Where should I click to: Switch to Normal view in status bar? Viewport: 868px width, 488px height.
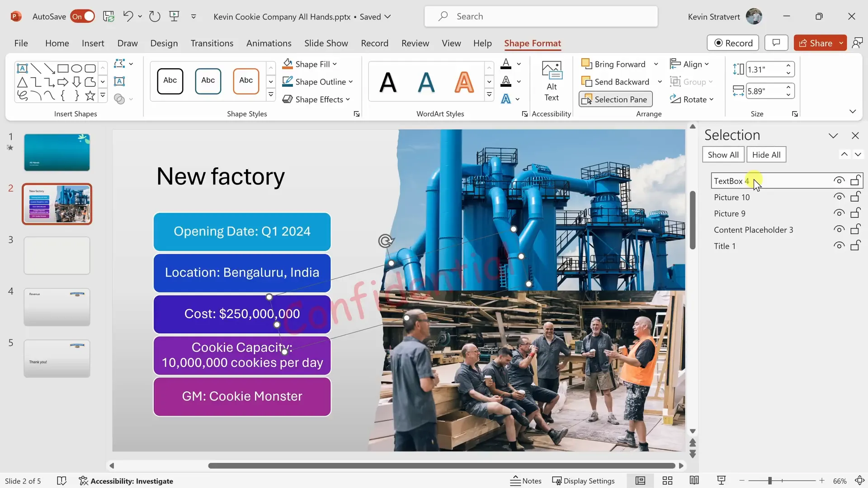(x=640, y=481)
